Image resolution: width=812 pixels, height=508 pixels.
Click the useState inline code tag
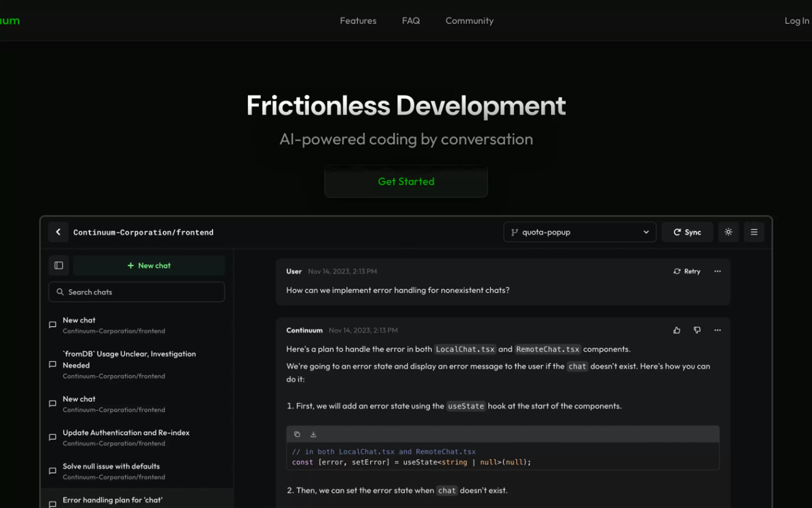pos(466,406)
